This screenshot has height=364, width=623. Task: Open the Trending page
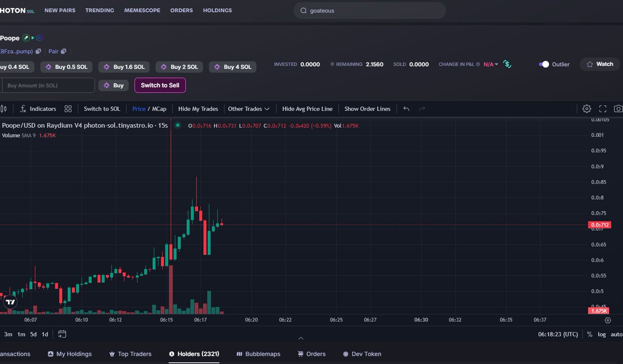[x=100, y=10]
